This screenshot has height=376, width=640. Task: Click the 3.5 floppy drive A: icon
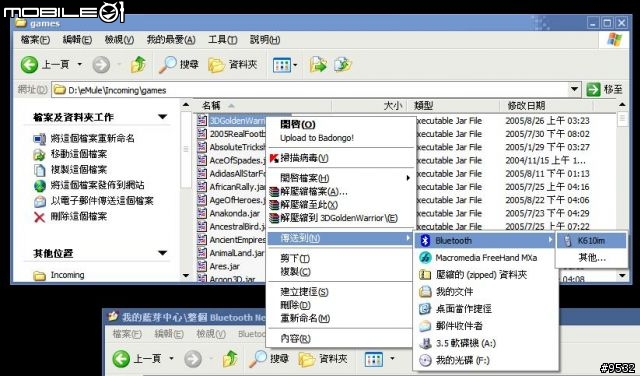[425, 343]
